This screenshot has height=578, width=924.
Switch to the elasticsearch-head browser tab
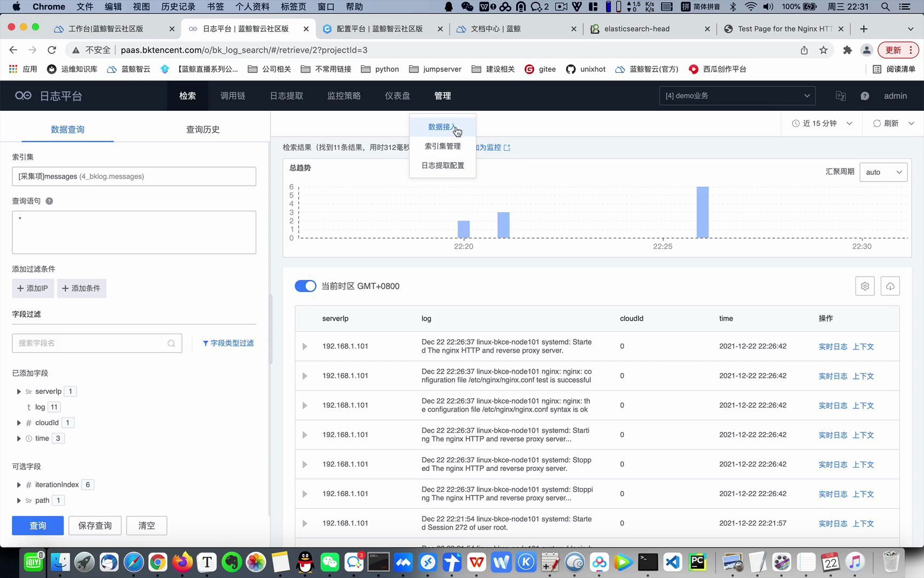coord(650,29)
